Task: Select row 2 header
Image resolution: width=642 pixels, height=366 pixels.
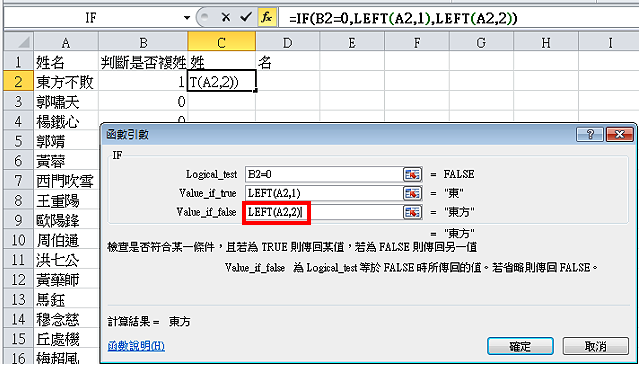Action: click(x=18, y=82)
